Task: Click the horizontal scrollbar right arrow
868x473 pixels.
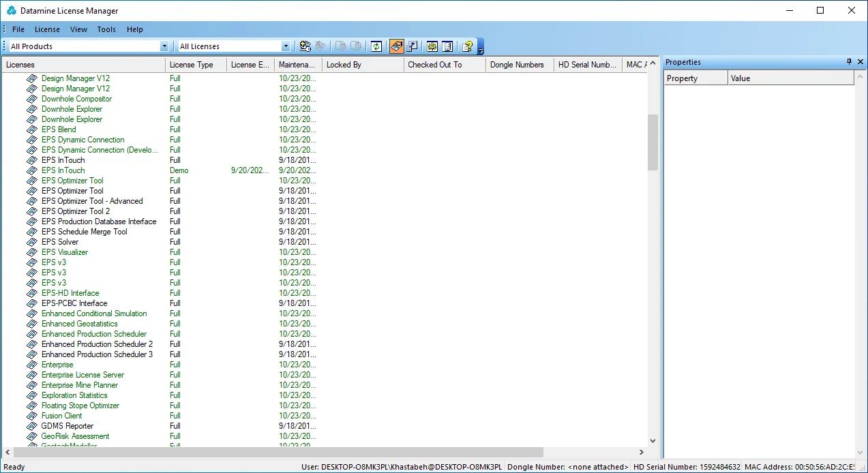Action: [x=642, y=452]
